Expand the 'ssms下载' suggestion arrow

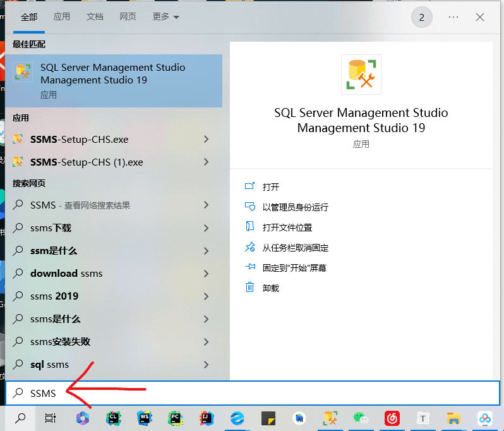tap(206, 228)
